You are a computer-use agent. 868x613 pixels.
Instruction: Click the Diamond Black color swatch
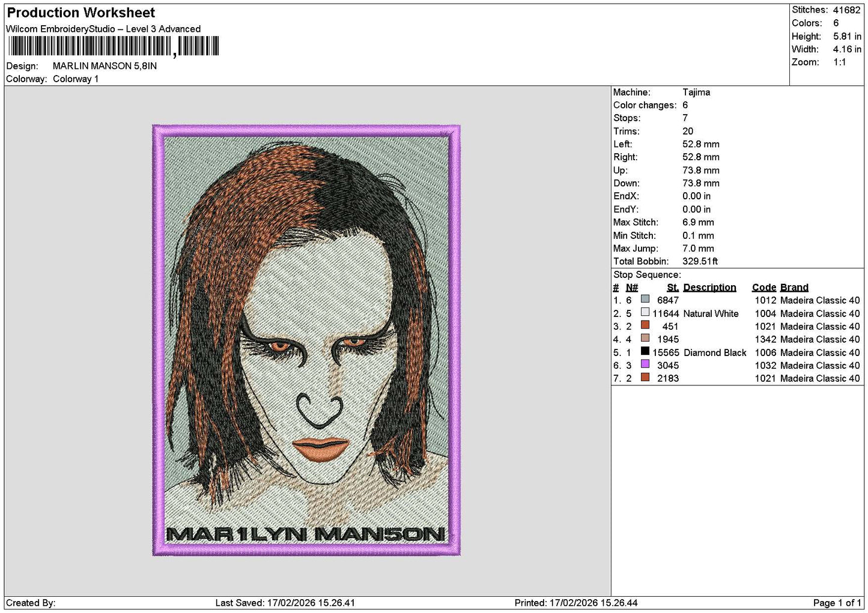pos(645,351)
